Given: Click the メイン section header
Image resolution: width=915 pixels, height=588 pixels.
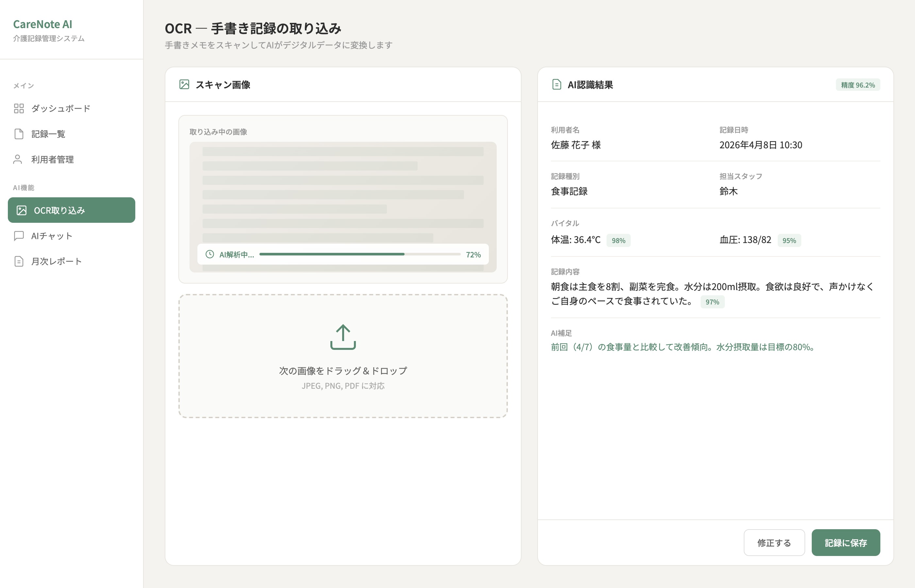Looking at the screenshot, I should tap(24, 86).
